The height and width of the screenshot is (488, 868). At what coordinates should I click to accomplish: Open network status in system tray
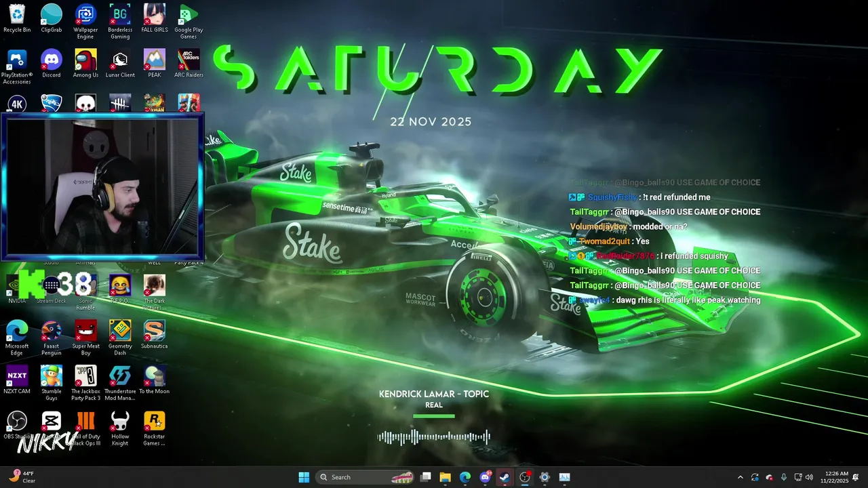(798, 477)
